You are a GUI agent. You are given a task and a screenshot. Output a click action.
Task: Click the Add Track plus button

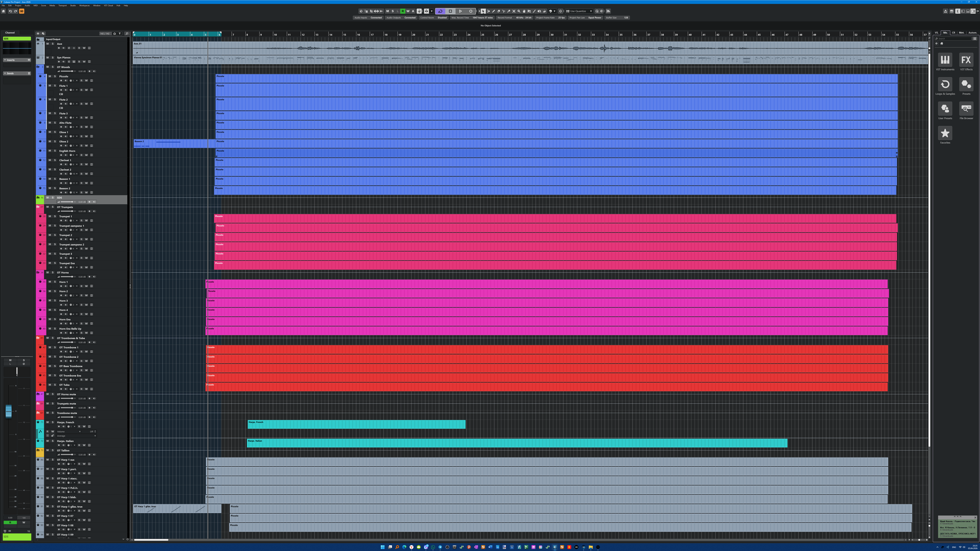[x=38, y=34]
